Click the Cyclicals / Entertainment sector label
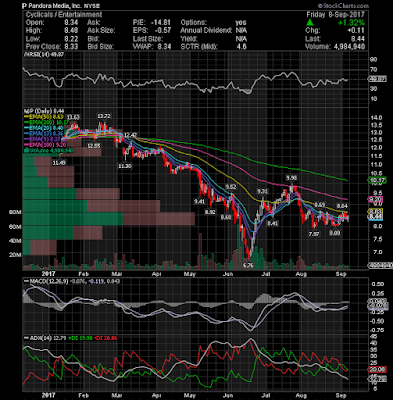The image size is (393, 400). coord(64,14)
